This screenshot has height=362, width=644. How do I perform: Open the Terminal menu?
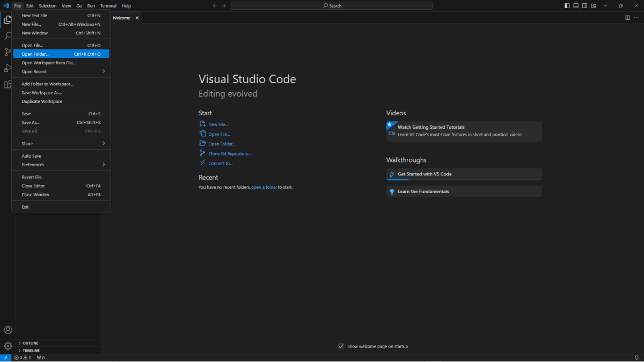click(108, 6)
